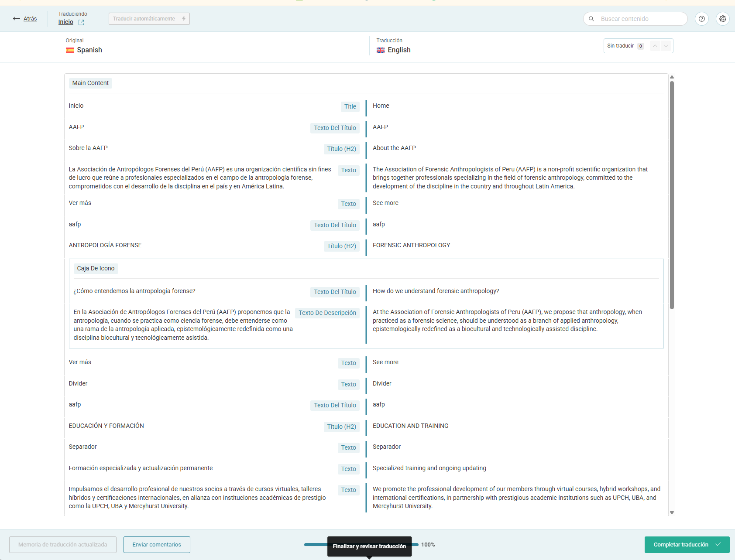Screen dimensions: 735x560
Task: Click the scrollbar up arrow
Action: coord(672,77)
